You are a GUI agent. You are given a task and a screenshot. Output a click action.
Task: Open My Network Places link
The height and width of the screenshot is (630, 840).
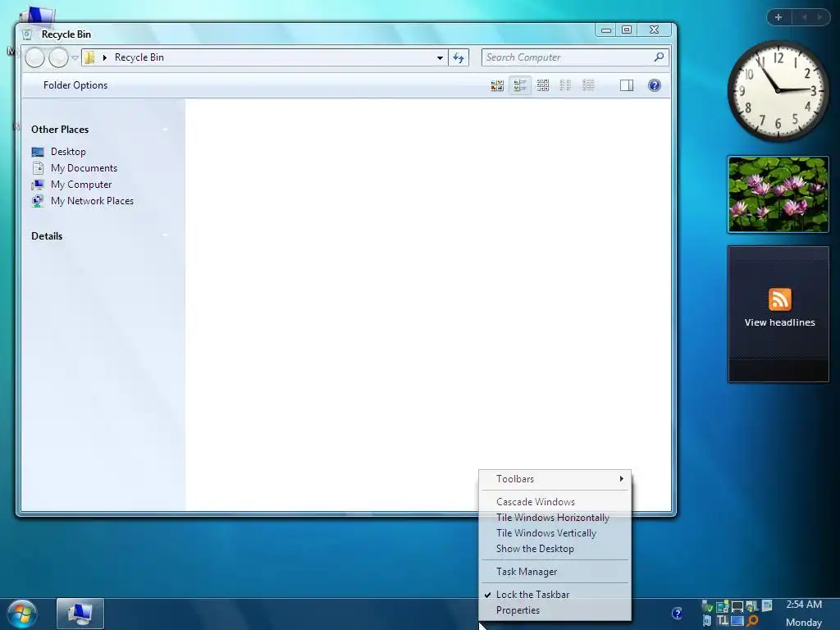[92, 201]
